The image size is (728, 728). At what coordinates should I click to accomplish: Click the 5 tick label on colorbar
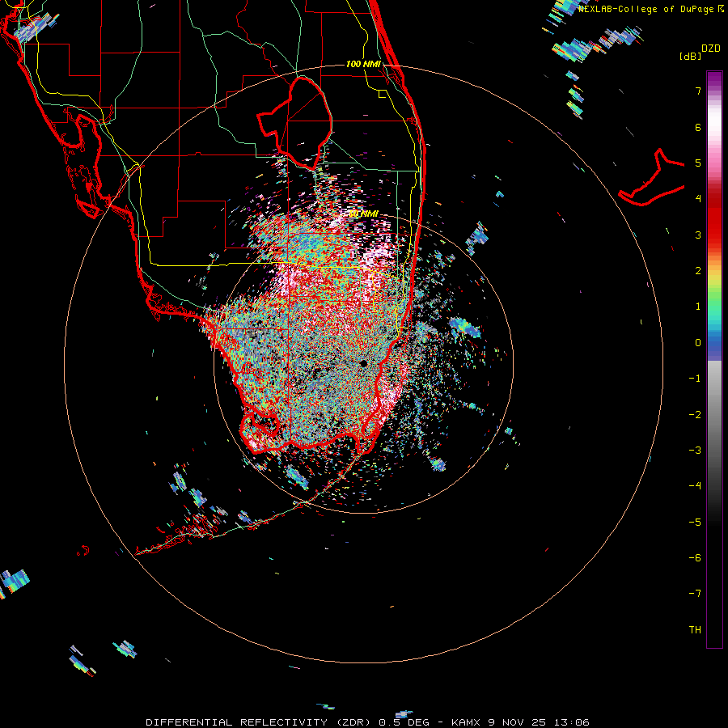(x=698, y=163)
